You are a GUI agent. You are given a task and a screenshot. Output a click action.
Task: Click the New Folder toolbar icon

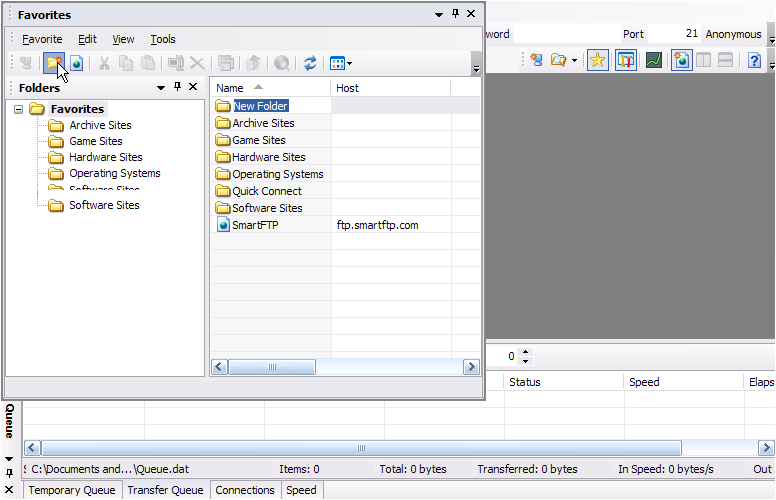53,63
